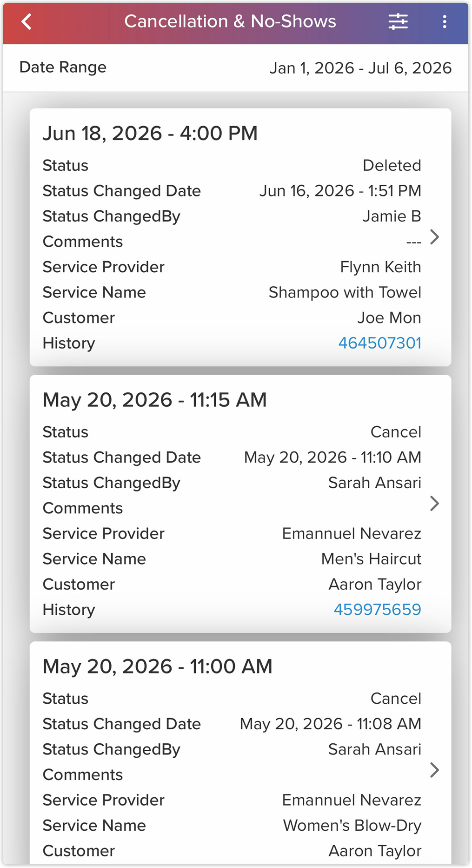Open the May 20, 2026 - 11:00 AM card
This screenshot has height=868, width=472.
tap(240, 754)
